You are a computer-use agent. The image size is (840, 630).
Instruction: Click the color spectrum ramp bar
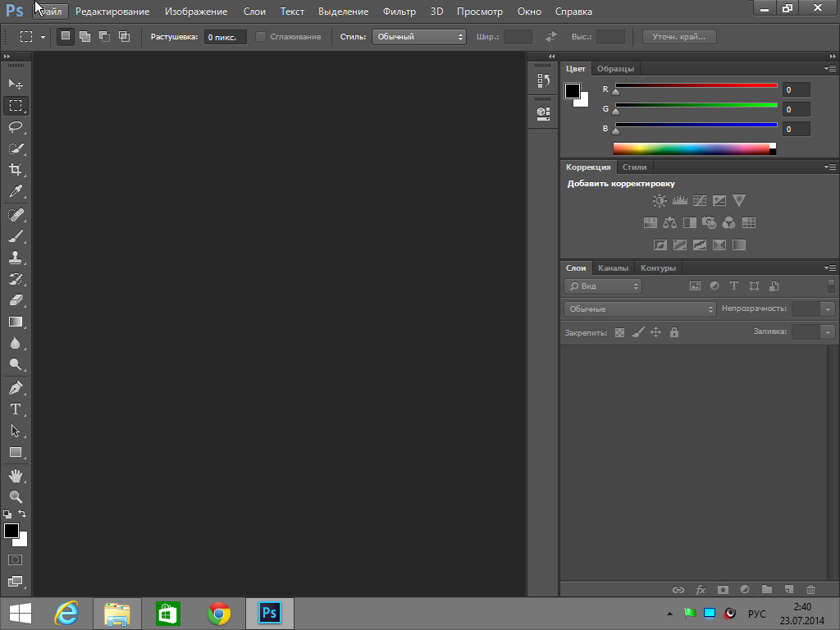691,148
